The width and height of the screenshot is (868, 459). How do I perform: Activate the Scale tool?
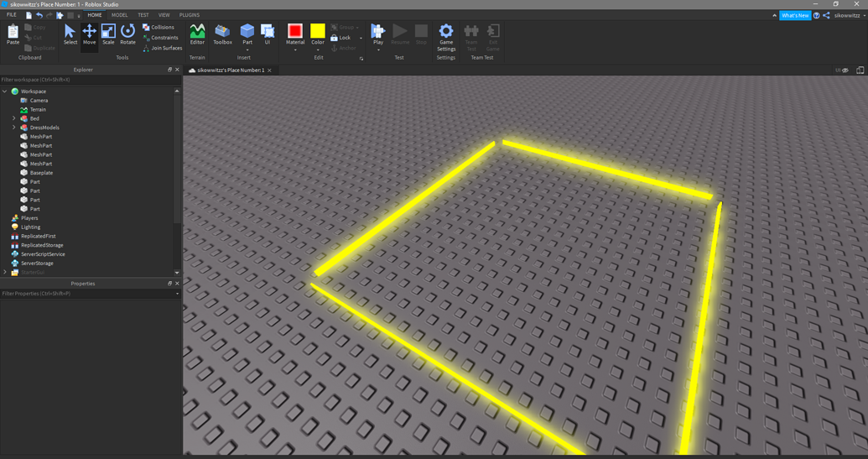pos(108,34)
